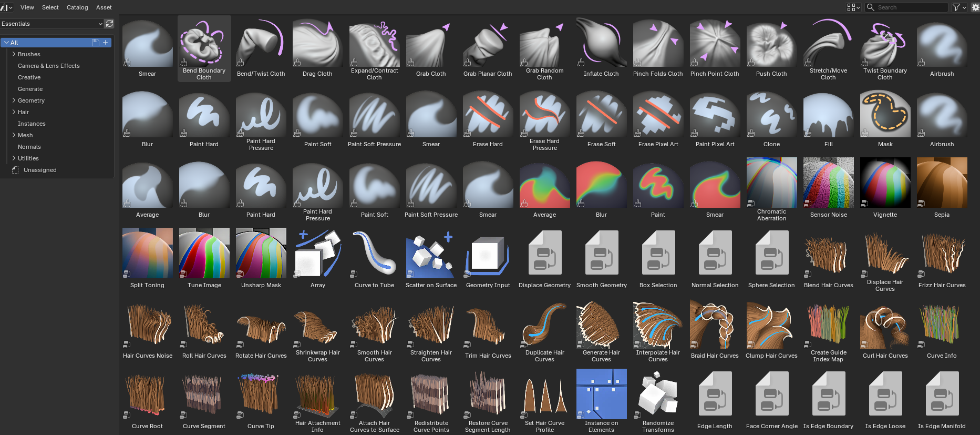Choose the Scatter on Surface asset
This screenshot has width=980, height=435.
[431, 260]
